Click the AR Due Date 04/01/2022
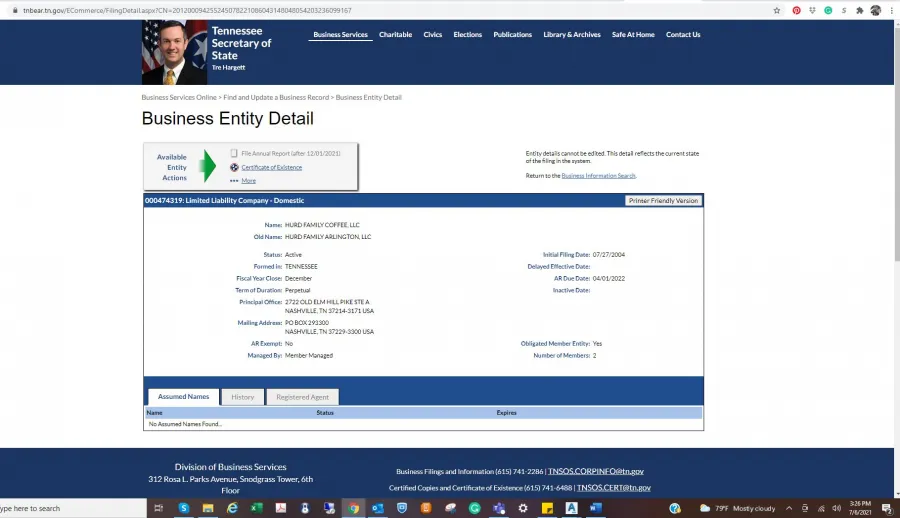This screenshot has width=900, height=518. point(609,279)
